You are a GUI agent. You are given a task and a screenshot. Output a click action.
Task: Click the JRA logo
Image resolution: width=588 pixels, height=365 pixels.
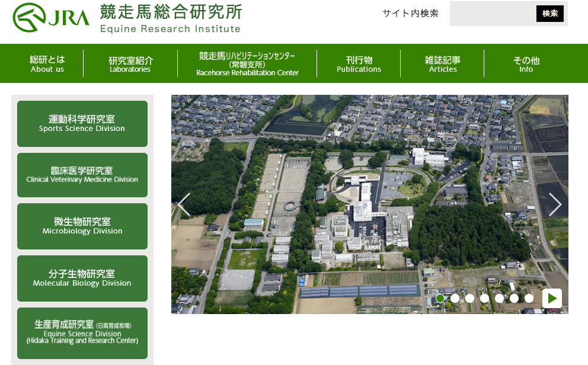click(x=51, y=18)
